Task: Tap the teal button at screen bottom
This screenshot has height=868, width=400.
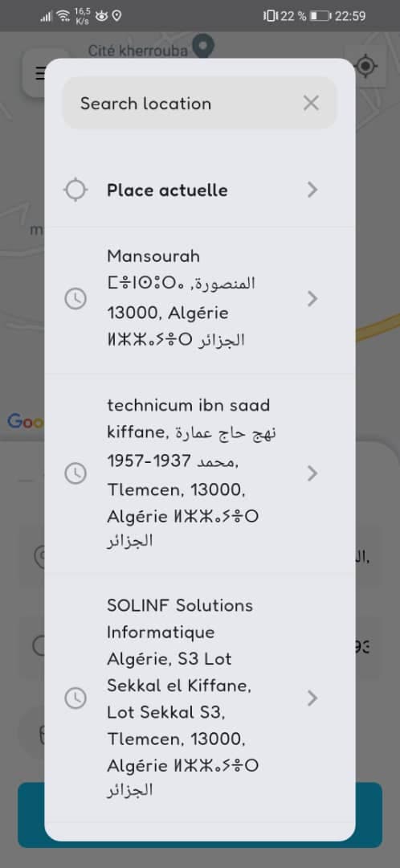Action: (200, 816)
